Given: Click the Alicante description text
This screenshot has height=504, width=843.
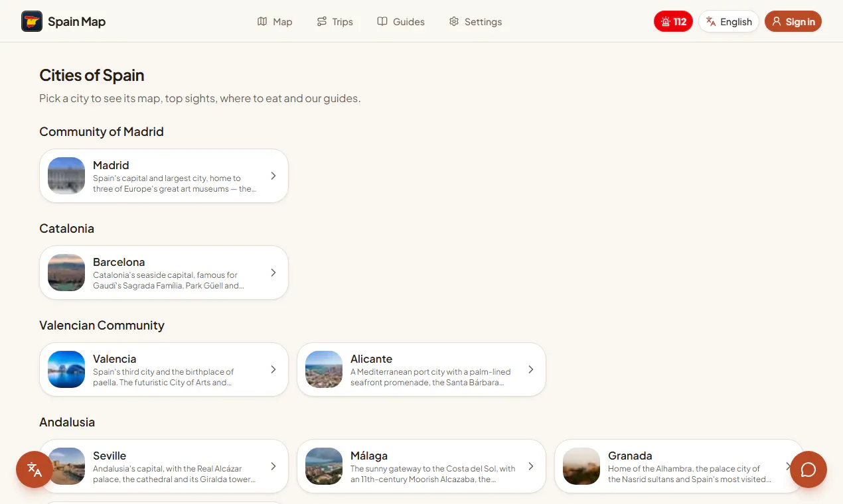Looking at the screenshot, I should pos(431,377).
